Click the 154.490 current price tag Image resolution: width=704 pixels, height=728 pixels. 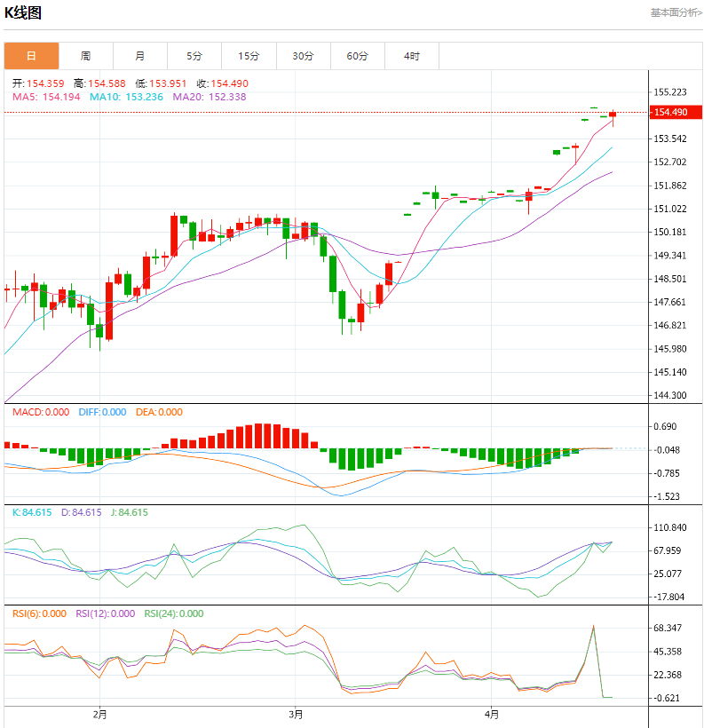tap(669, 112)
